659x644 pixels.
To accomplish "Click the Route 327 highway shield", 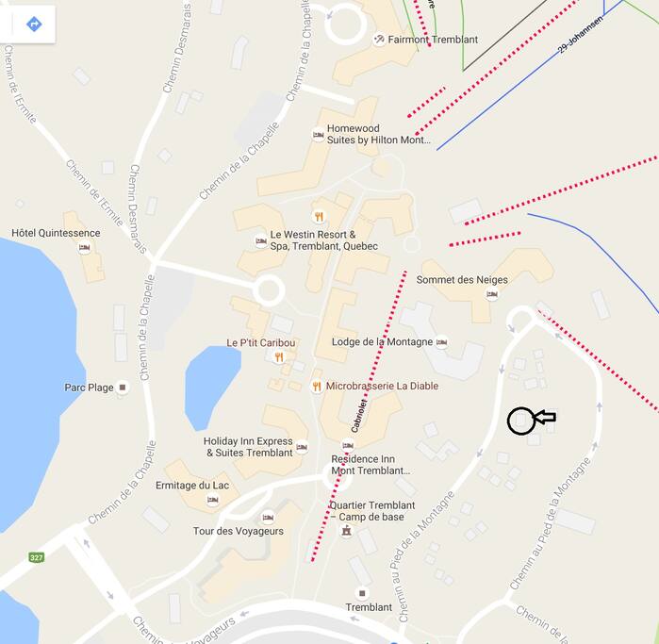I will (x=37, y=557).
